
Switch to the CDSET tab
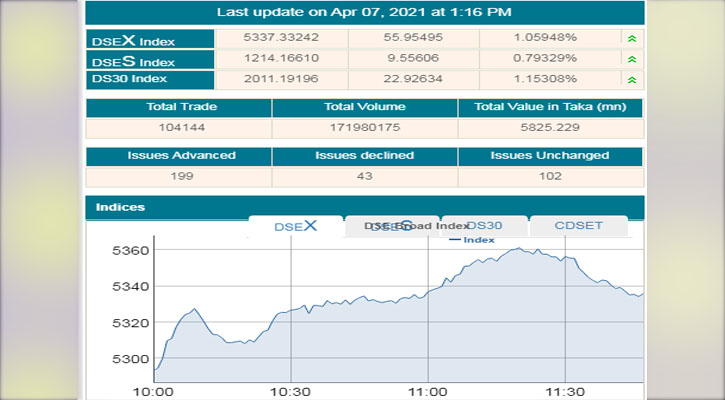click(578, 226)
